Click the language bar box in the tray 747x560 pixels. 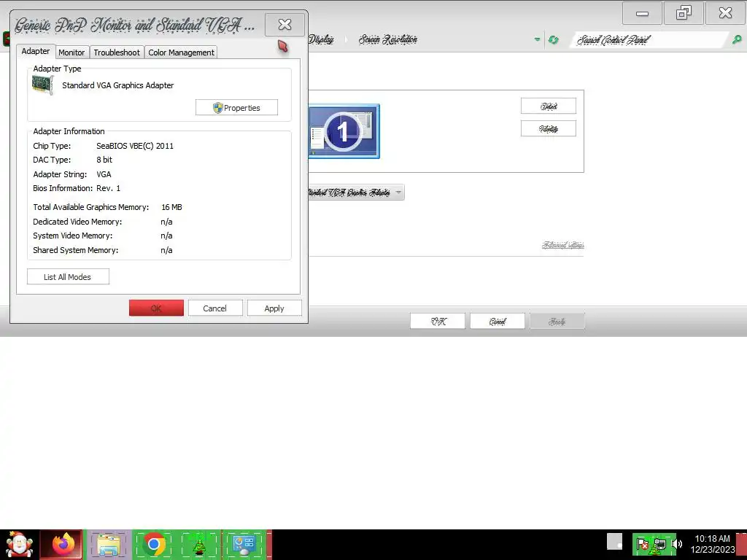[614, 542]
